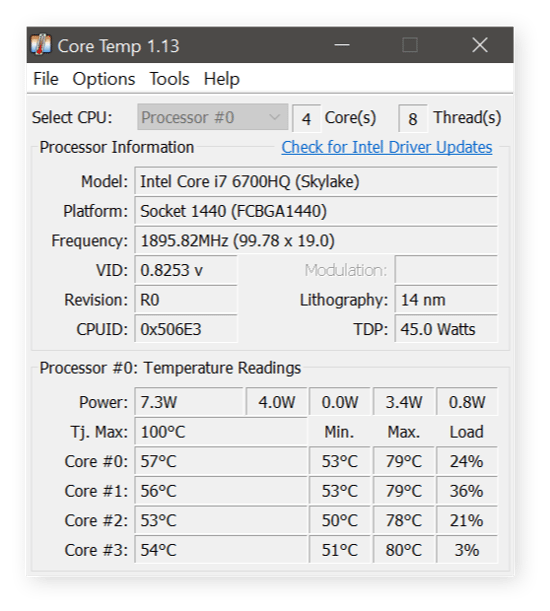
Task: Click Core #3 min temperature 51°C
Action: [x=340, y=550]
